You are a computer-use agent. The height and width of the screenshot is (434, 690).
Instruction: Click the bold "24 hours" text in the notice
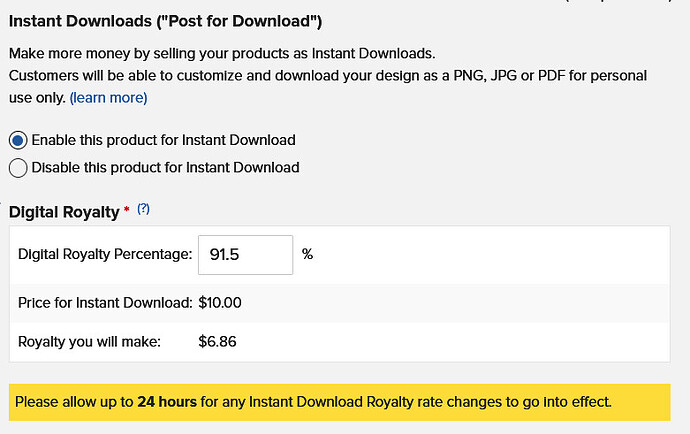[x=167, y=402]
